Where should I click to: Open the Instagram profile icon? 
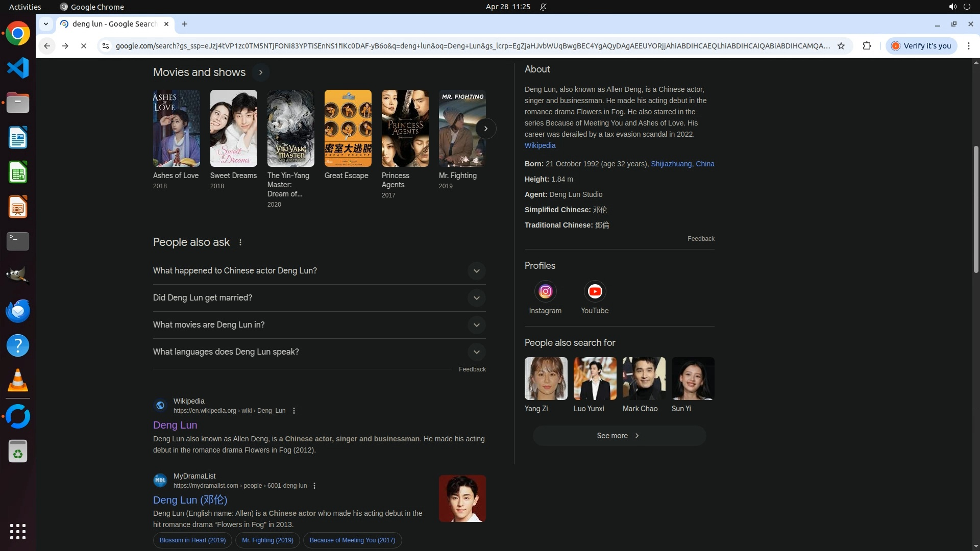pyautogui.click(x=545, y=291)
